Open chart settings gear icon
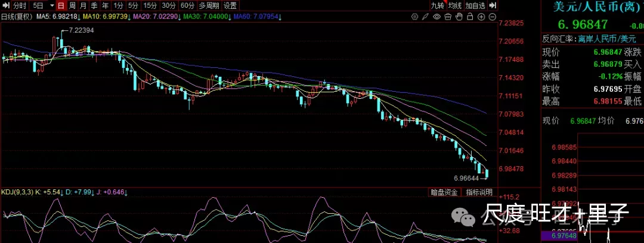 (x=414, y=17)
